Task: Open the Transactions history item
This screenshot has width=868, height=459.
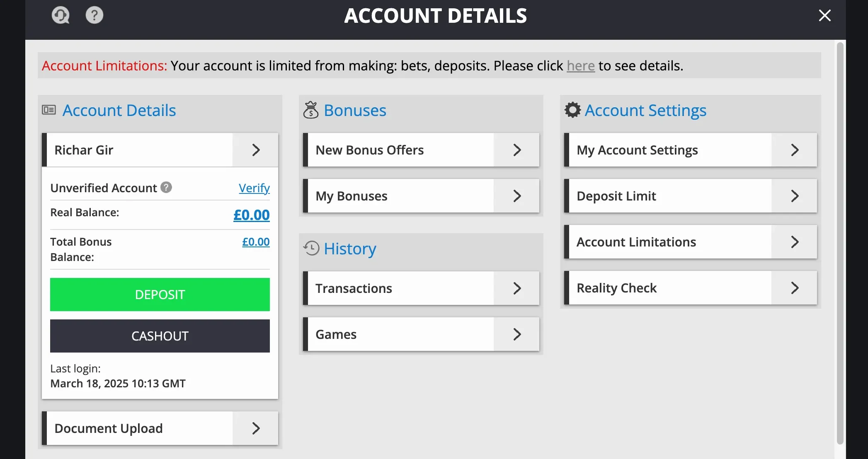Action: [x=421, y=288]
